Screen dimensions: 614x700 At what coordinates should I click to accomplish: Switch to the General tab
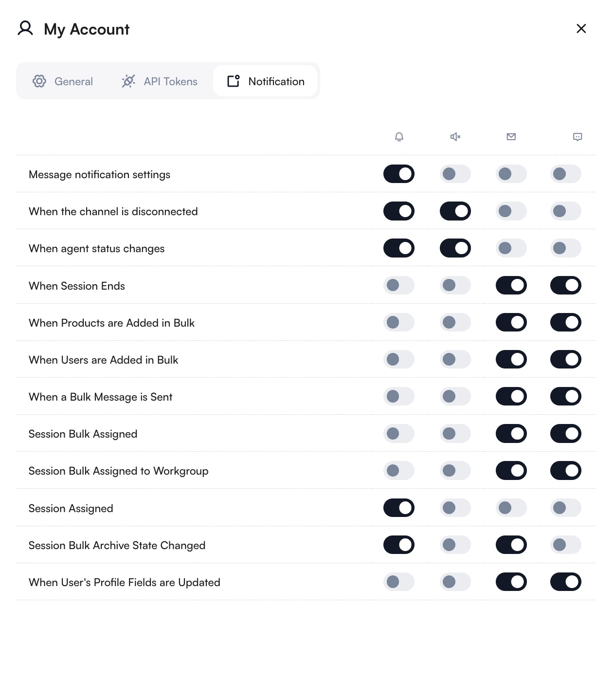pyautogui.click(x=63, y=81)
